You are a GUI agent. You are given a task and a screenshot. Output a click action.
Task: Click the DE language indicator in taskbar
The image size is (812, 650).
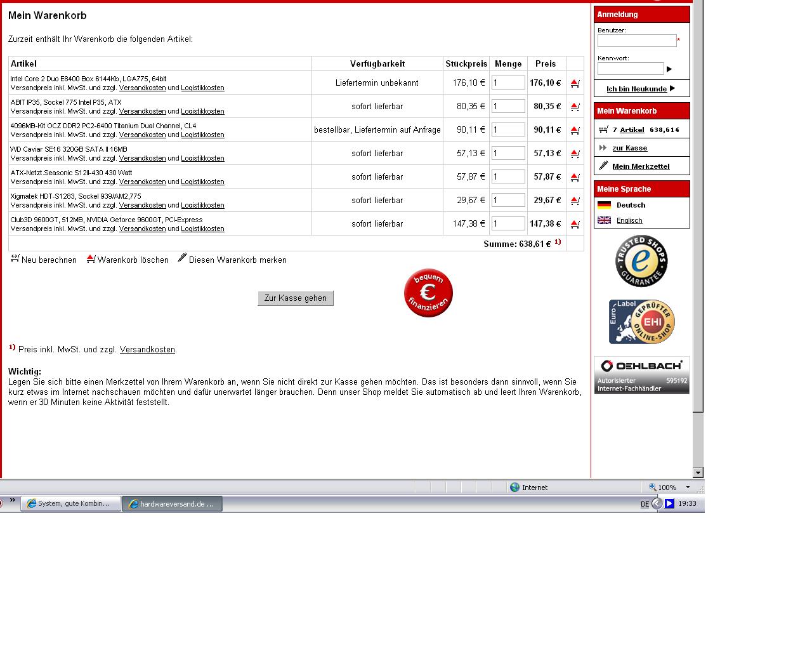(x=645, y=504)
